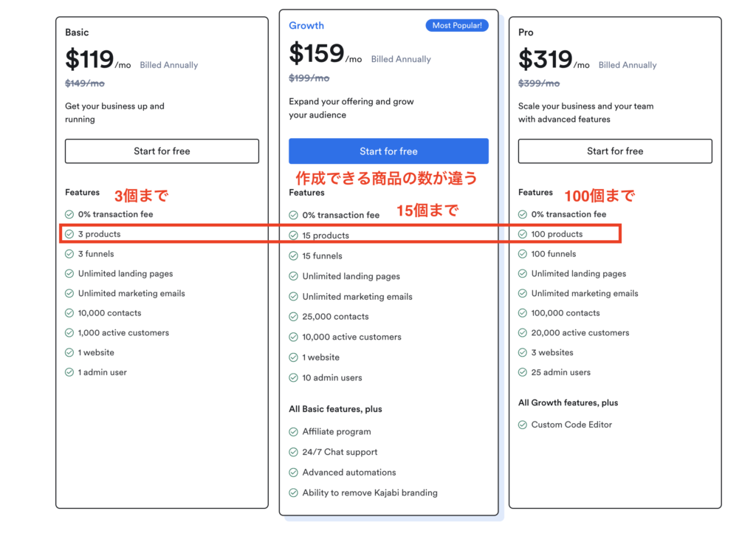This screenshot has height=542, width=756.
Task: Click checkmark by Ability to remove Kajabi branding
Action: coord(293,493)
